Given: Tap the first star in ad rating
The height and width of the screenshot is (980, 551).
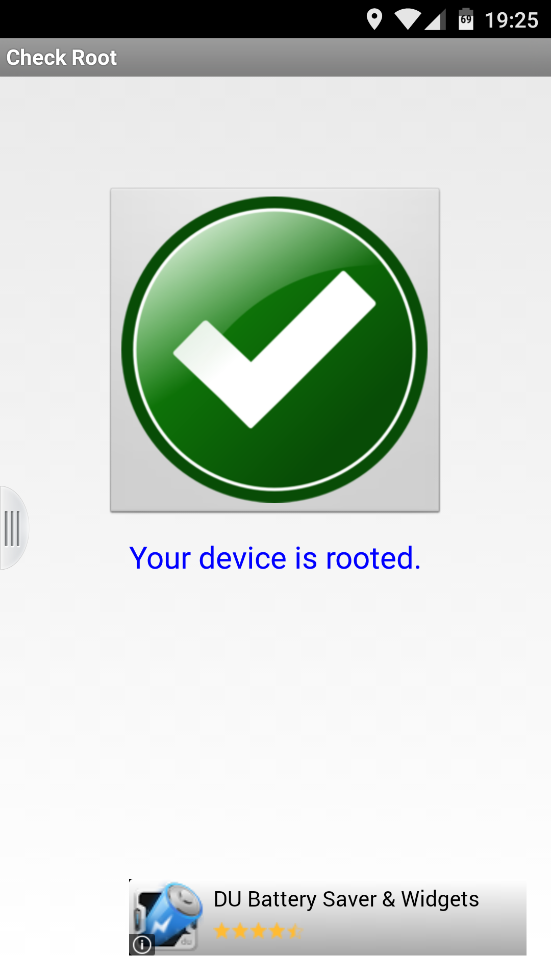Looking at the screenshot, I should click(x=222, y=930).
